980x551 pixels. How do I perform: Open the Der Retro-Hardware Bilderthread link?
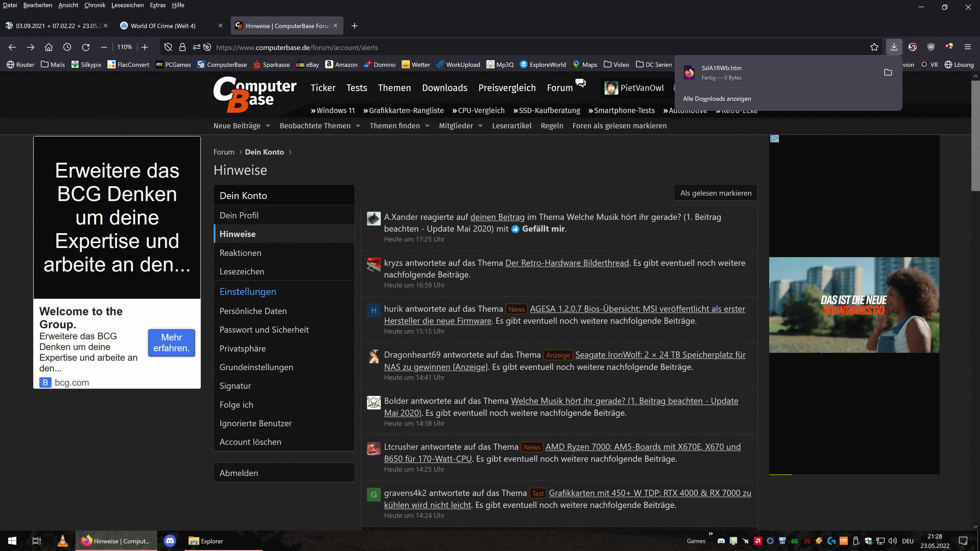point(567,263)
